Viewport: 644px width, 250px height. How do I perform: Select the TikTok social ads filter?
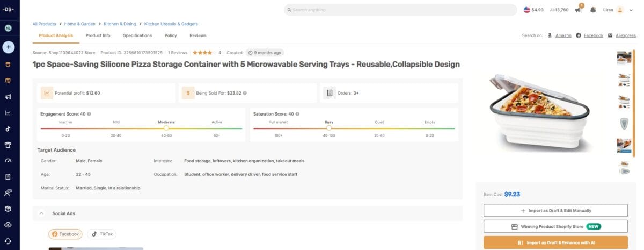tap(102, 234)
